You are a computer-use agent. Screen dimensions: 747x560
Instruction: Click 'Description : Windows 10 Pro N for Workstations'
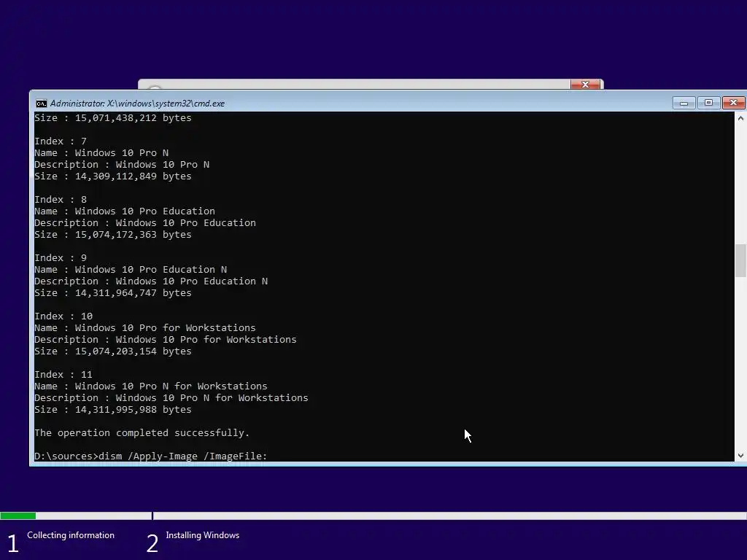(171, 398)
